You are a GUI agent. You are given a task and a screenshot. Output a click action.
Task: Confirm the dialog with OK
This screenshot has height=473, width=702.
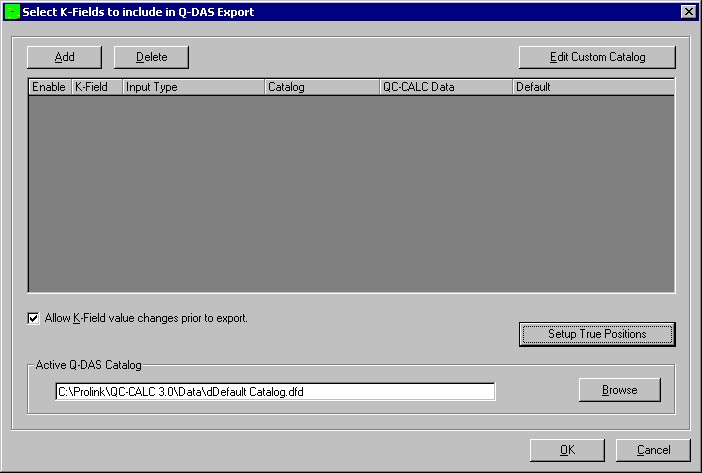coord(567,450)
